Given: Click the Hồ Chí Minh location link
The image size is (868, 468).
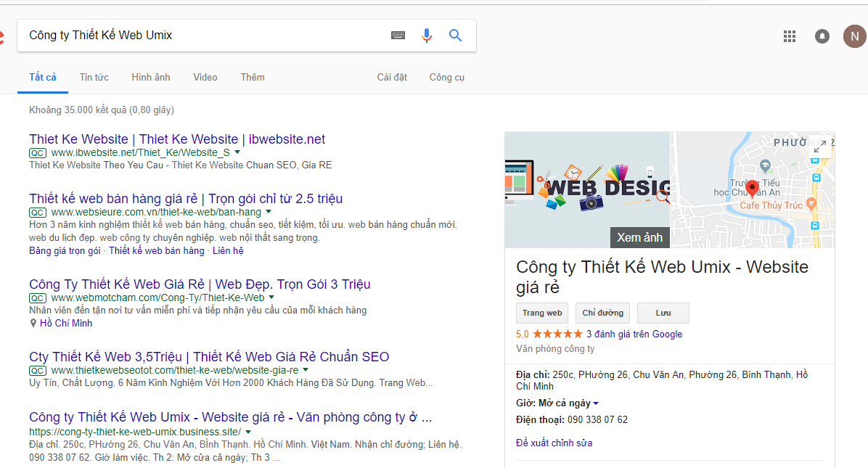Looking at the screenshot, I should [x=66, y=324].
